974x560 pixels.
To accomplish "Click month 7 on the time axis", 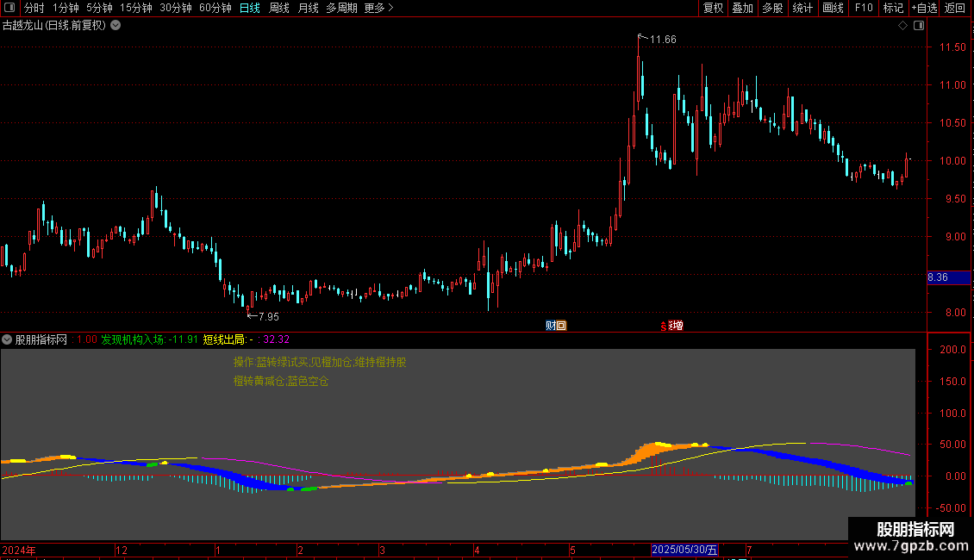I will [x=749, y=550].
